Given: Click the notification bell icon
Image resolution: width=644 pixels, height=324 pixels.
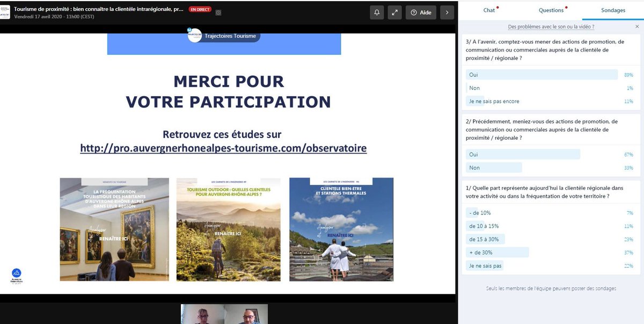Looking at the screenshot, I should tap(377, 12).
